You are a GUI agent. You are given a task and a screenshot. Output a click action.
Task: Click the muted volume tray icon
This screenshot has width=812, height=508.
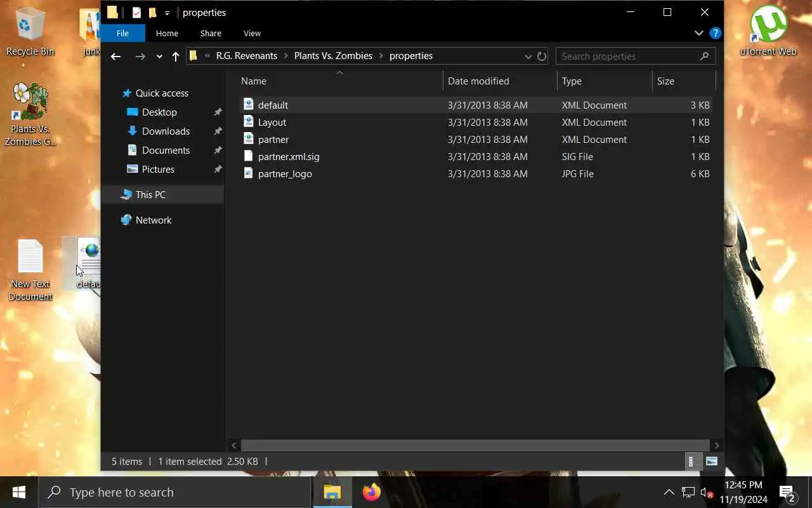[x=706, y=492]
